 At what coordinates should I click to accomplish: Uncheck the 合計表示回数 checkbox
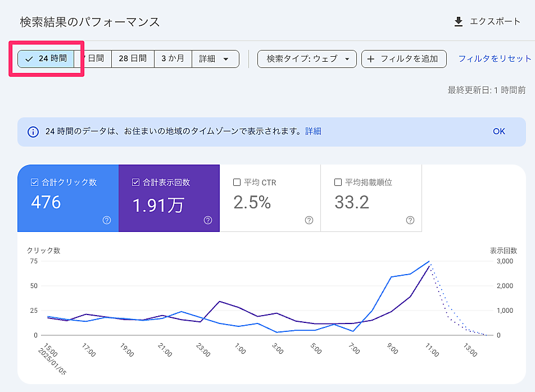point(135,183)
